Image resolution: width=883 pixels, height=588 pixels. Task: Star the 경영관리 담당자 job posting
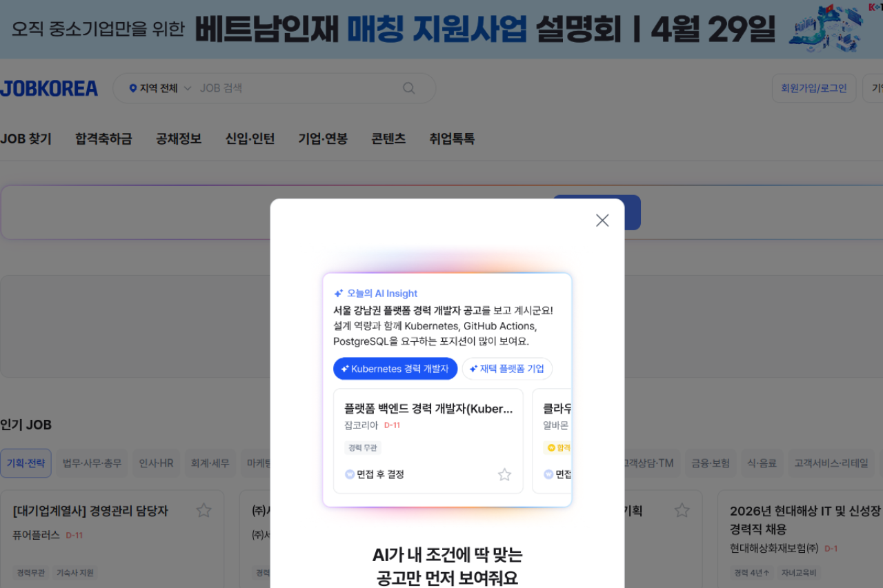[x=204, y=510]
